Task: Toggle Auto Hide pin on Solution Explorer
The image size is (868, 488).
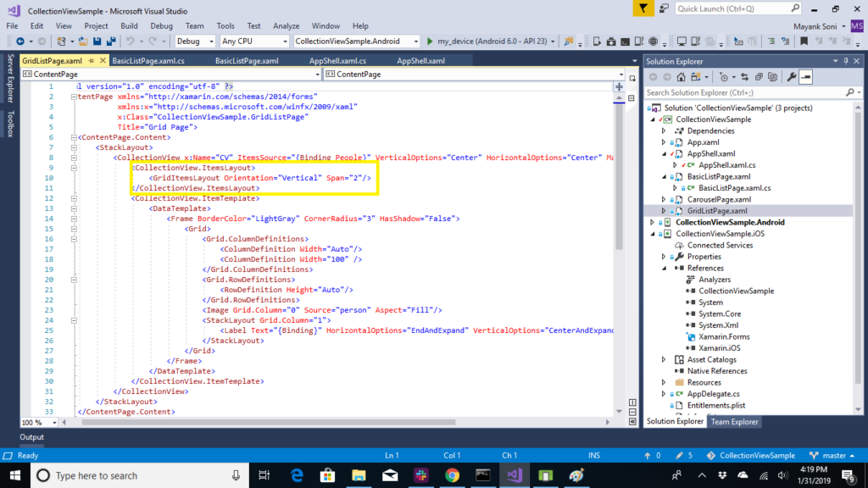Action: [x=846, y=61]
